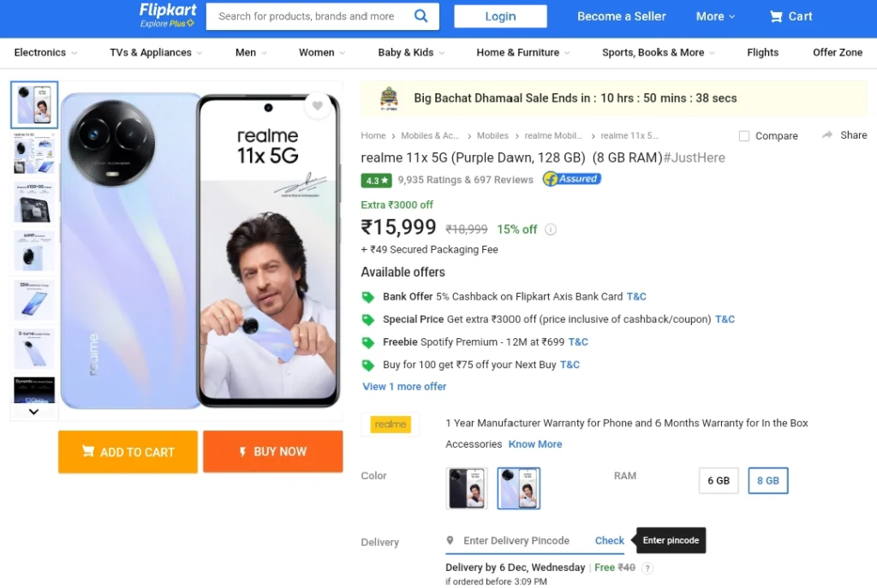Open price info icon beside 15% off
Screen dimensions: 877x588
(551, 229)
